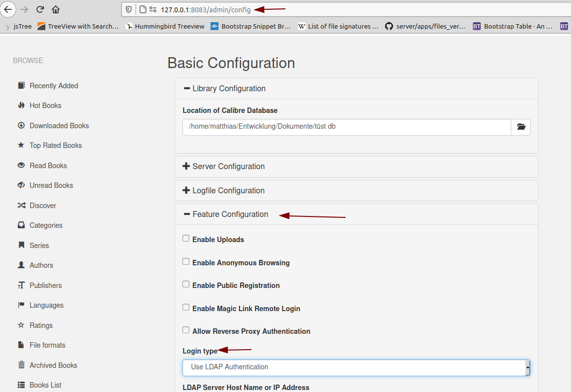
Task: Check Enable Anonymous Browsing
Action: pos(186,261)
